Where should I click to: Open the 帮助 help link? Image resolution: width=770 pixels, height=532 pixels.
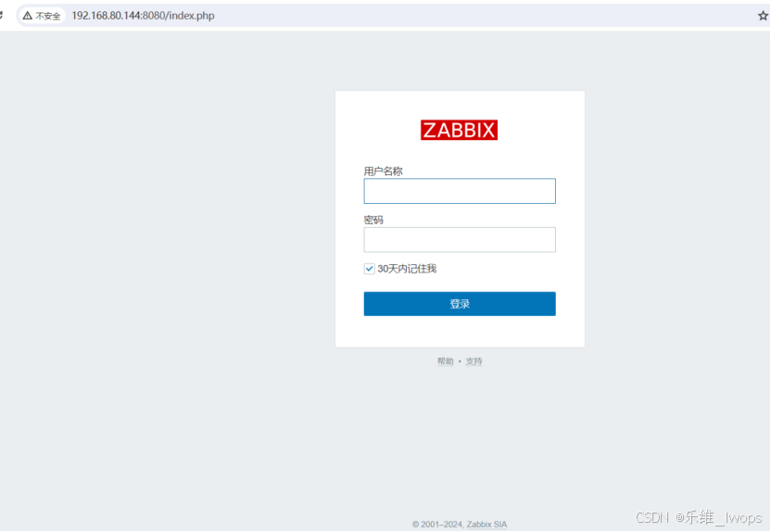[446, 361]
